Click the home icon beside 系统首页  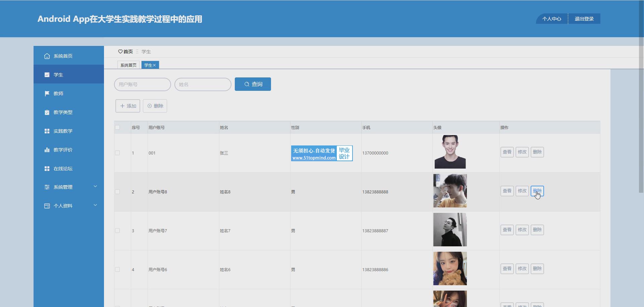click(x=47, y=56)
